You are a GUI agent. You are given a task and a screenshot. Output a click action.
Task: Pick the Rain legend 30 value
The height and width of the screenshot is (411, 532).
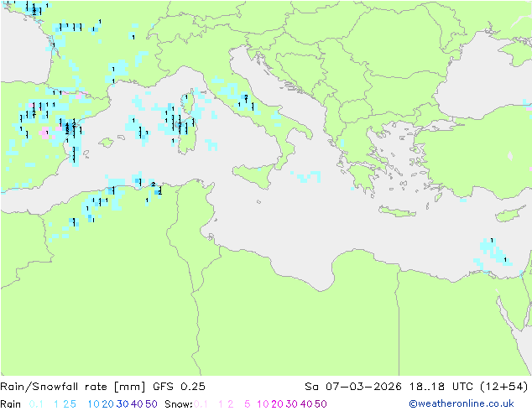[x=123, y=404]
